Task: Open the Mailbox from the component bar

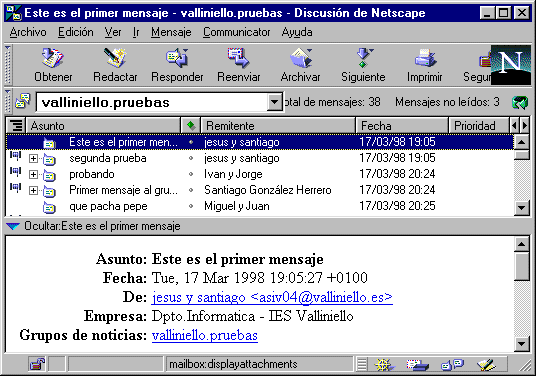Action: pos(417,364)
